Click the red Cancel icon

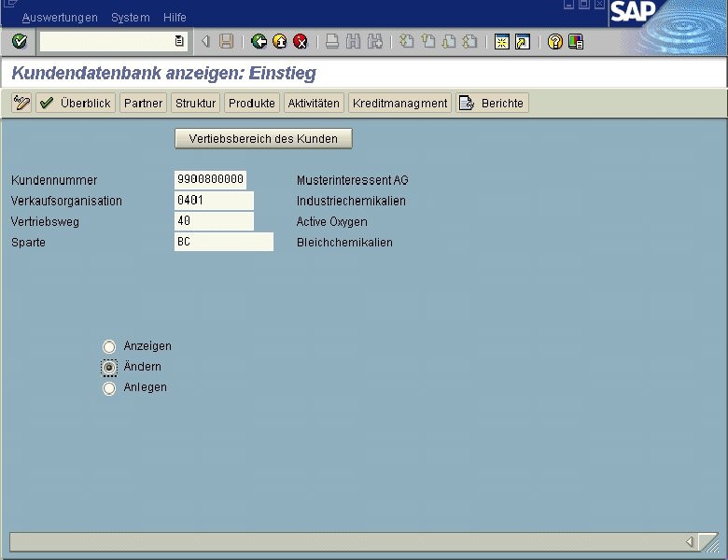301,42
